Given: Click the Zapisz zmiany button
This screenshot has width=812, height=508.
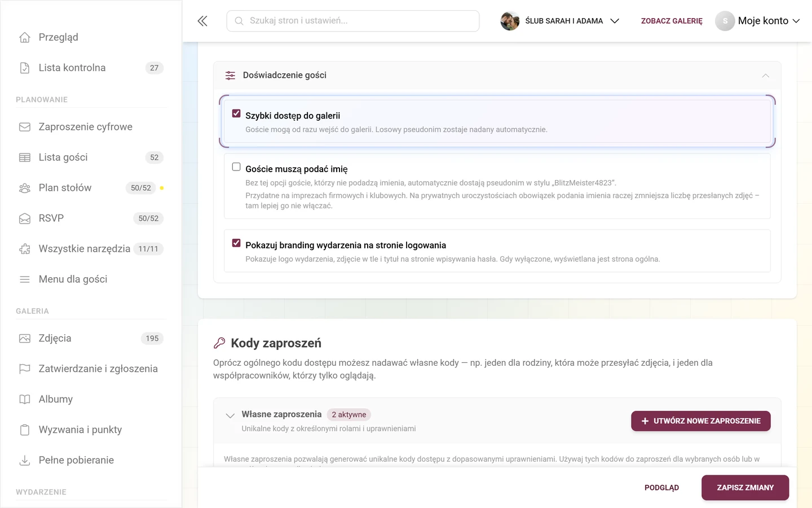Looking at the screenshot, I should pyautogui.click(x=745, y=488).
